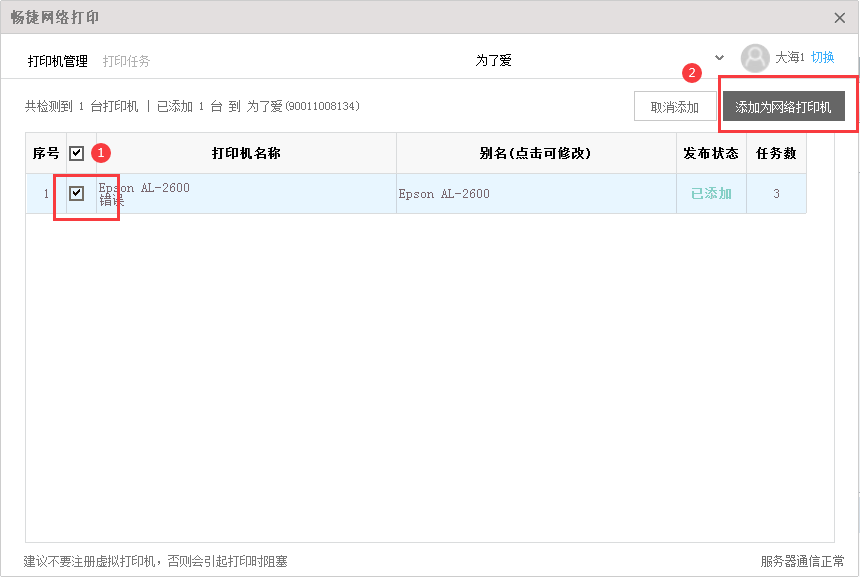Close the 畅捷网络打印 window
The height and width of the screenshot is (577, 860).
click(839, 17)
